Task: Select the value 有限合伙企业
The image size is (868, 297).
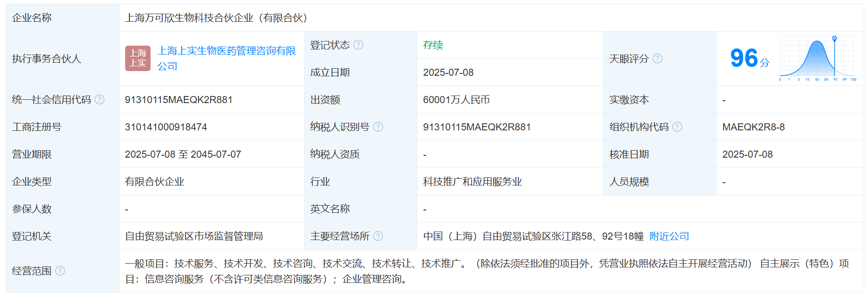Action: tap(154, 182)
